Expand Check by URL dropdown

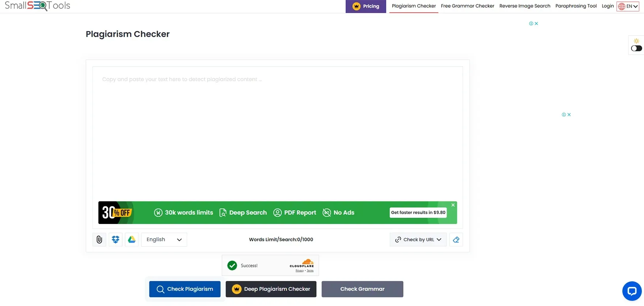point(418,239)
